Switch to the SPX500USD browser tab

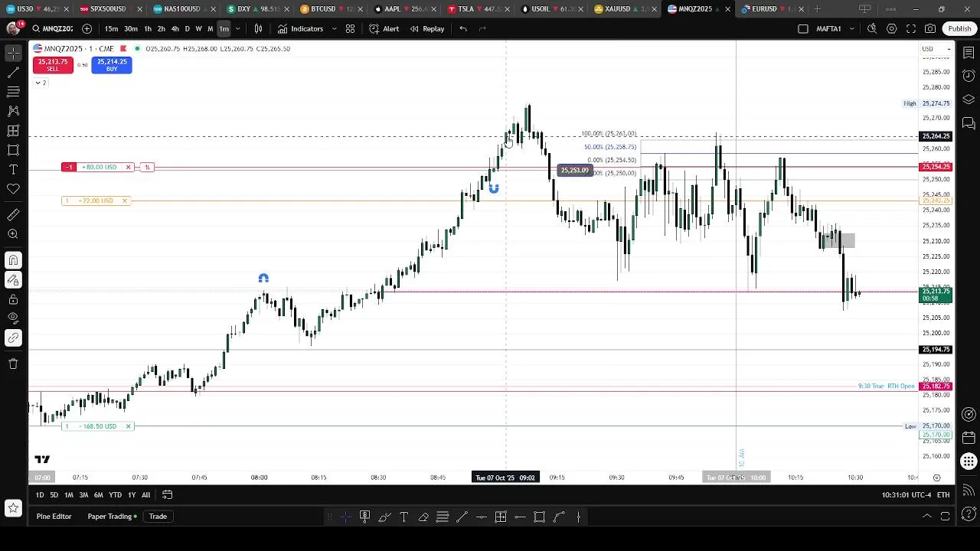(x=109, y=9)
